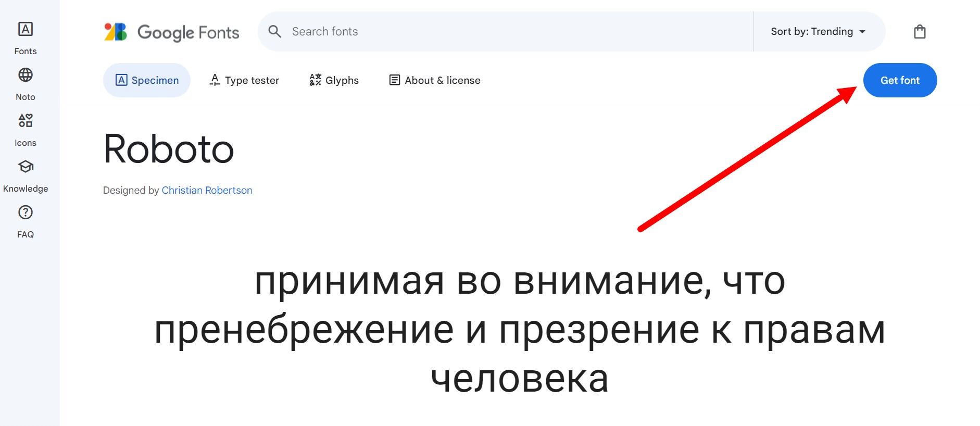Open the About & license tab

tap(435, 80)
